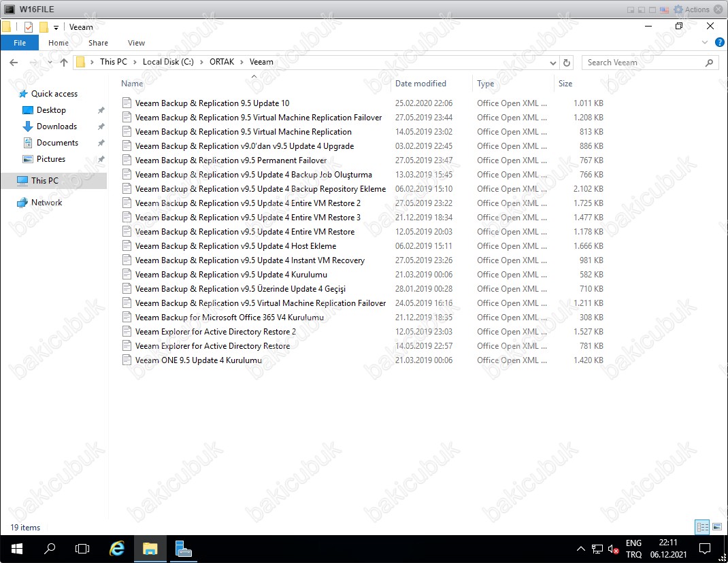Go up one folder level with Up arrow
Viewport: 728px width, 563px height.
tap(64, 62)
